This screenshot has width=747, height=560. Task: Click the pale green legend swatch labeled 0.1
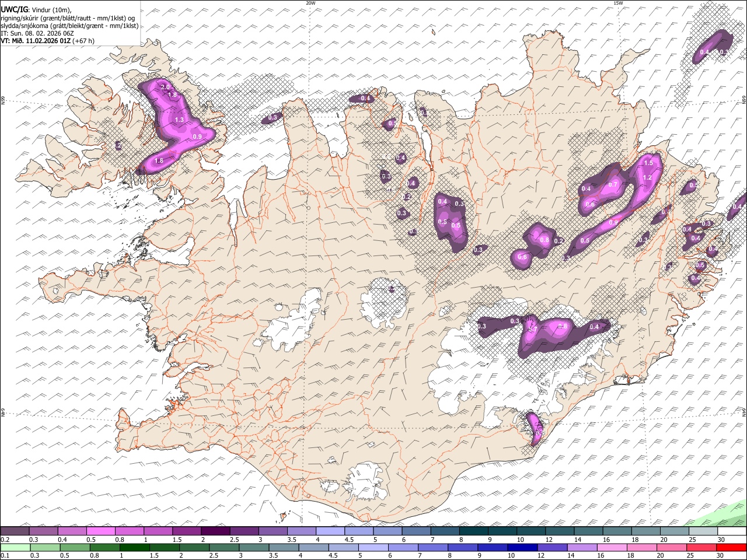[x=15, y=547]
